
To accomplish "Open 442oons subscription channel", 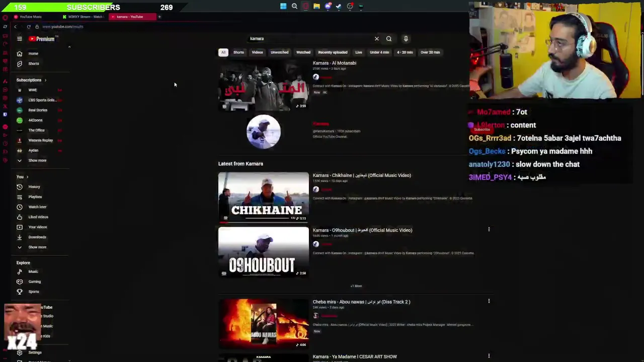I will click(35, 120).
